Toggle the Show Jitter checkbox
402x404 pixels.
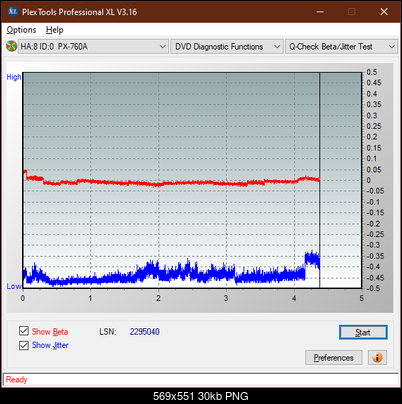[24, 345]
